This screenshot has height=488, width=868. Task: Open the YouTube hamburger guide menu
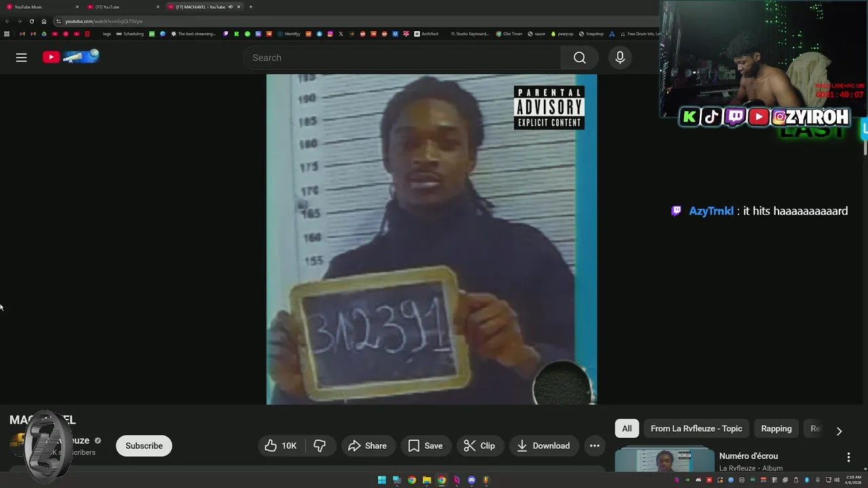tap(21, 58)
